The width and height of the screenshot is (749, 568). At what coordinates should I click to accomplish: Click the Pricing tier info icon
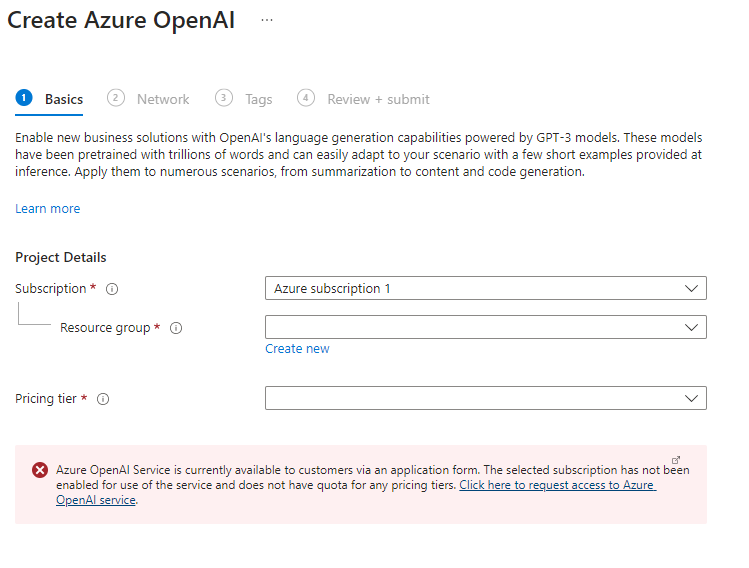103,399
